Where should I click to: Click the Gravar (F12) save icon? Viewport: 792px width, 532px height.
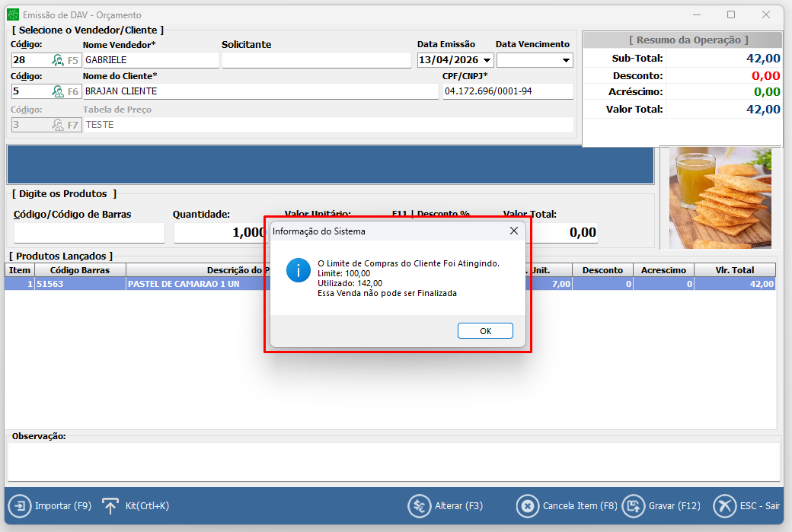tap(633, 505)
